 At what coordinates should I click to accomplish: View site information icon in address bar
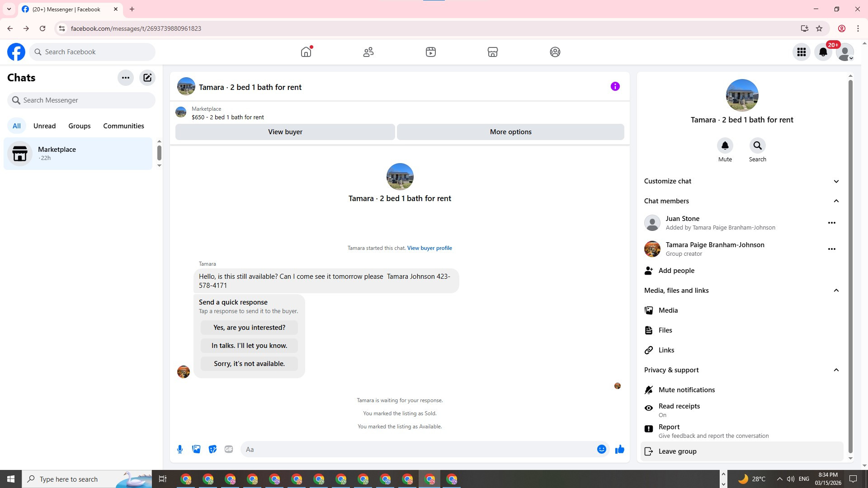(62, 28)
